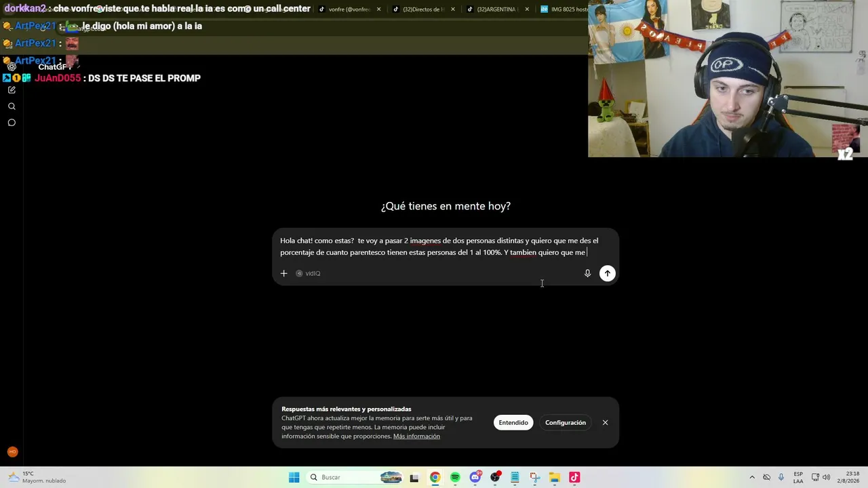Switch to the vonfre TikTok tab
This screenshot has height=488, width=868.
pyautogui.click(x=349, y=9)
